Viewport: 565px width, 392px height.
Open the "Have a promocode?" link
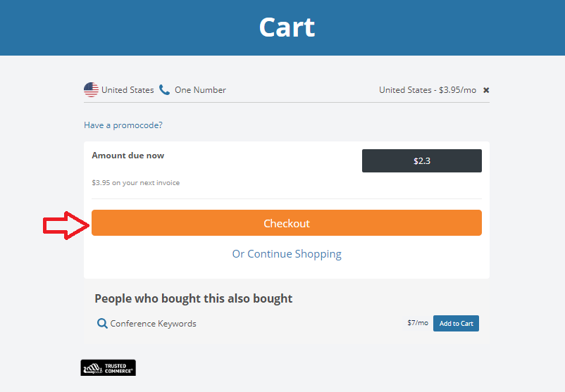tap(123, 125)
